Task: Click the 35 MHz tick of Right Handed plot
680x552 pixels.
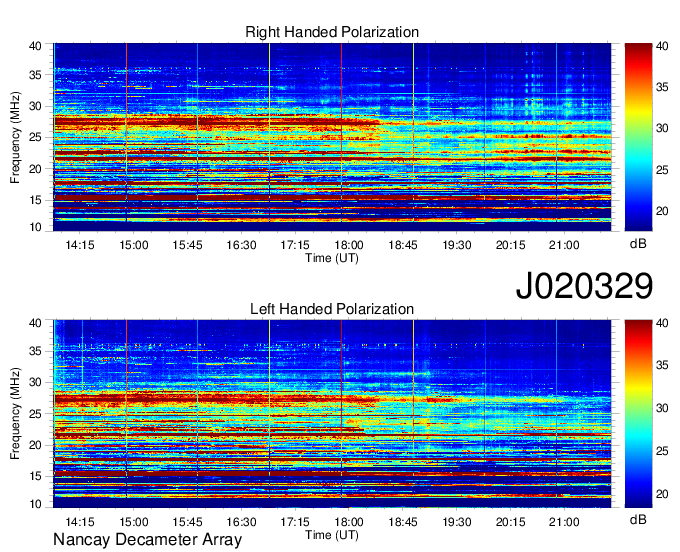Action: 35,75
